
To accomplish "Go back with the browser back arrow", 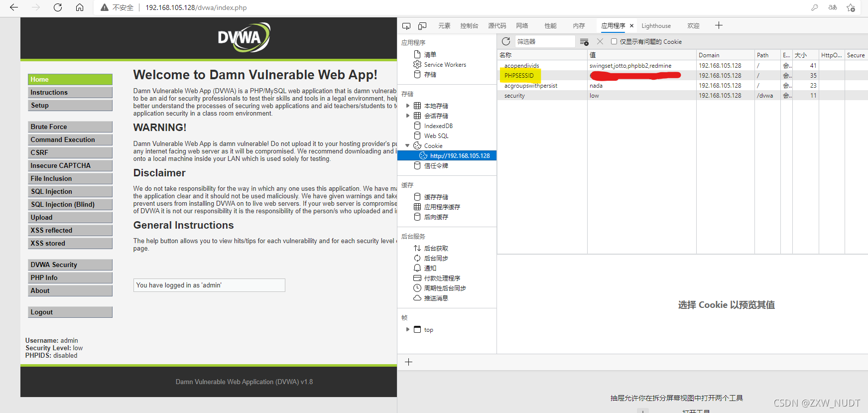I will point(14,7).
